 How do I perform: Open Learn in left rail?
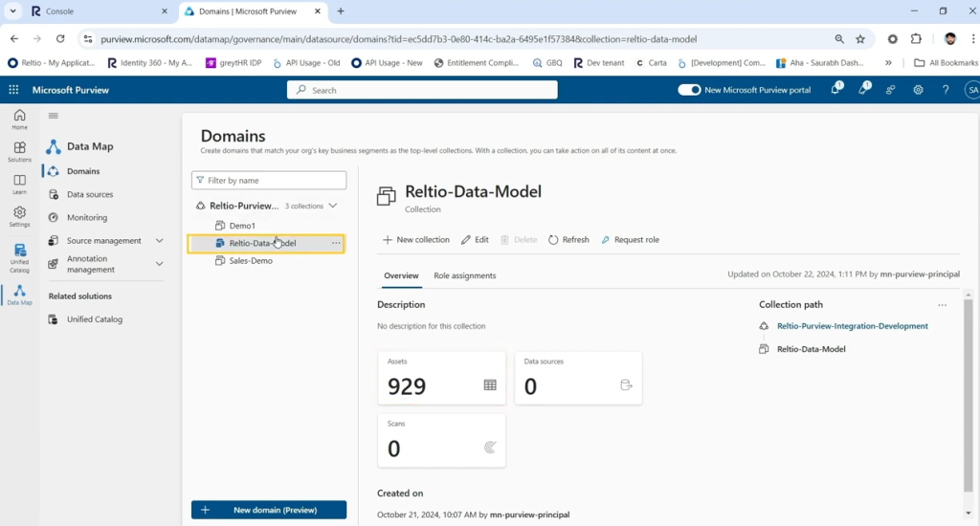(x=19, y=185)
